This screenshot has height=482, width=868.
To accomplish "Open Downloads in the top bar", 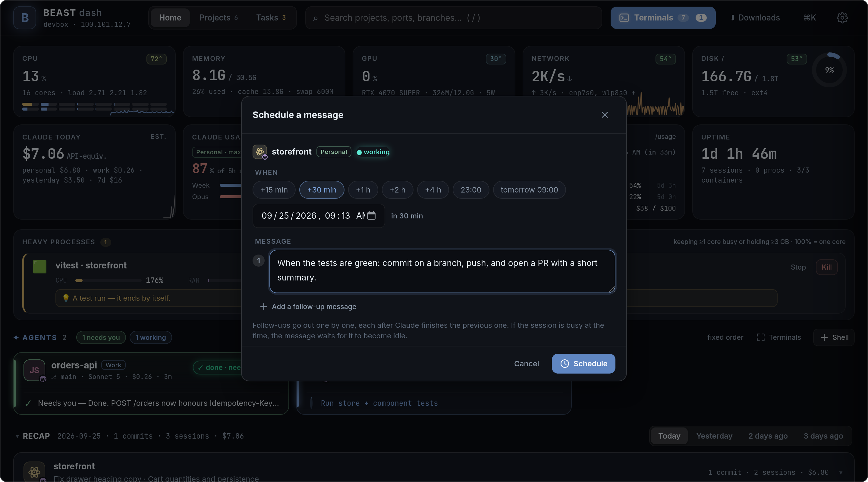I will pyautogui.click(x=755, y=17).
